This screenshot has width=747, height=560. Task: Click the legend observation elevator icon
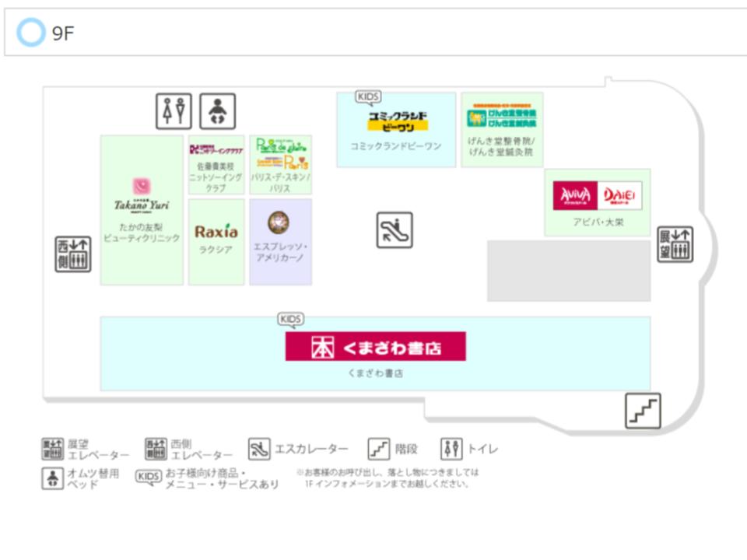tap(52, 449)
